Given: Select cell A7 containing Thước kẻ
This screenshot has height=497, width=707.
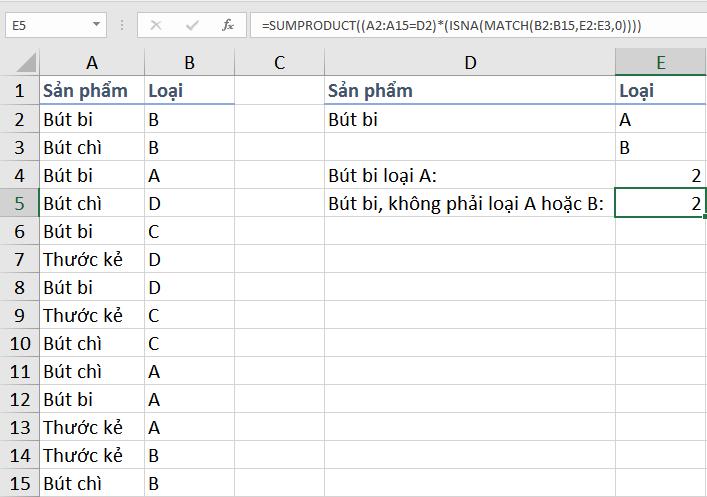Looking at the screenshot, I should [x=92, y=260].
